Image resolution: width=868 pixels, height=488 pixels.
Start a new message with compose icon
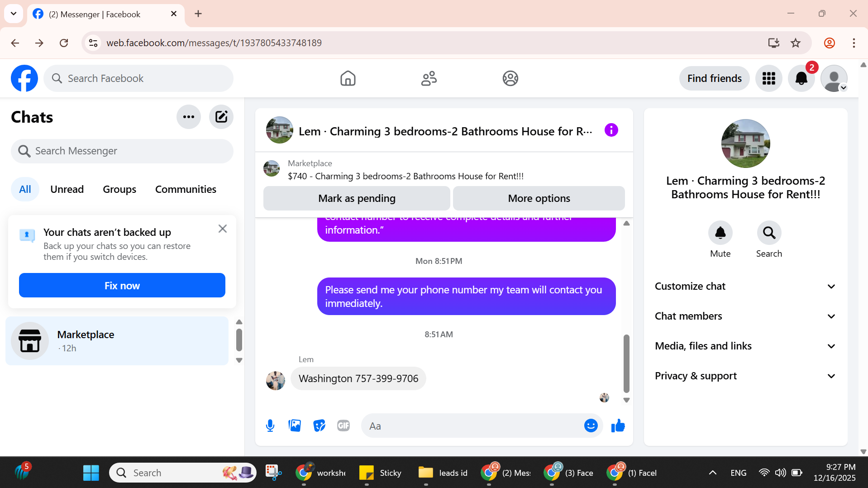tap(221, 117)
